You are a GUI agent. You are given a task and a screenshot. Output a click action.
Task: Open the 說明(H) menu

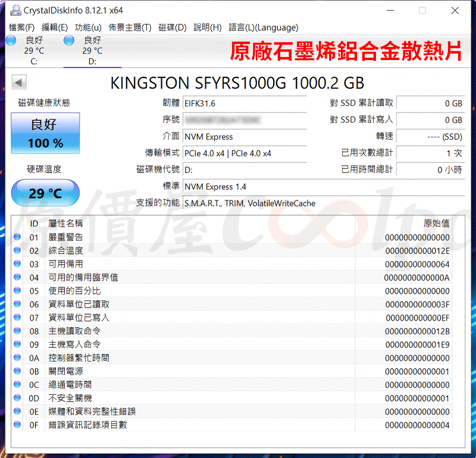coord(208,27)
